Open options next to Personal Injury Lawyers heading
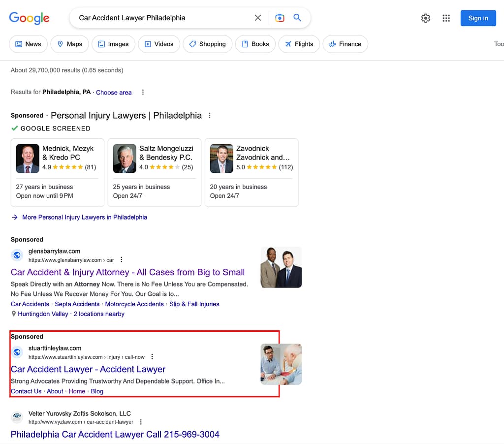Viewport: 504px width, 444px height. (x=210, y=115)
